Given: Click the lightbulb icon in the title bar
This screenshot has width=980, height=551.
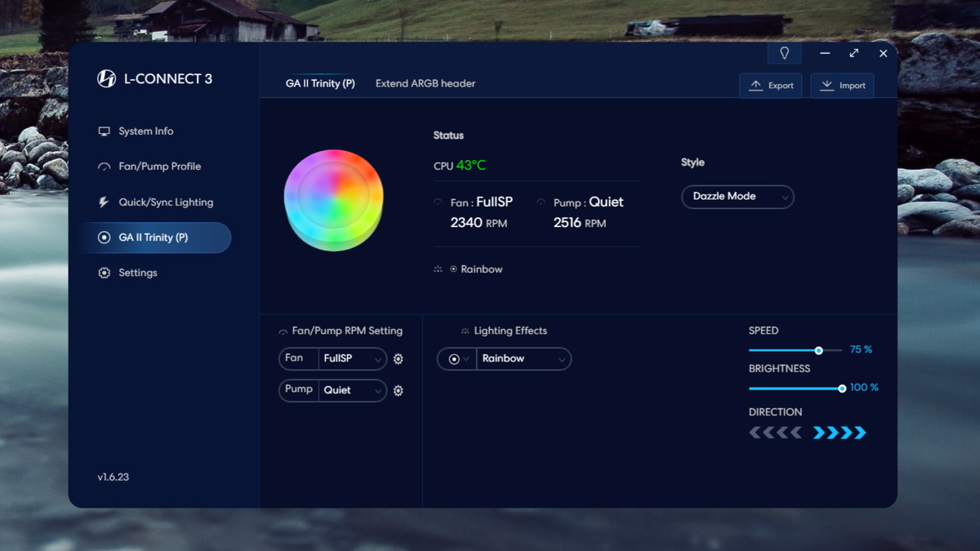Looking at the screenshot, I should pos(784,53).
